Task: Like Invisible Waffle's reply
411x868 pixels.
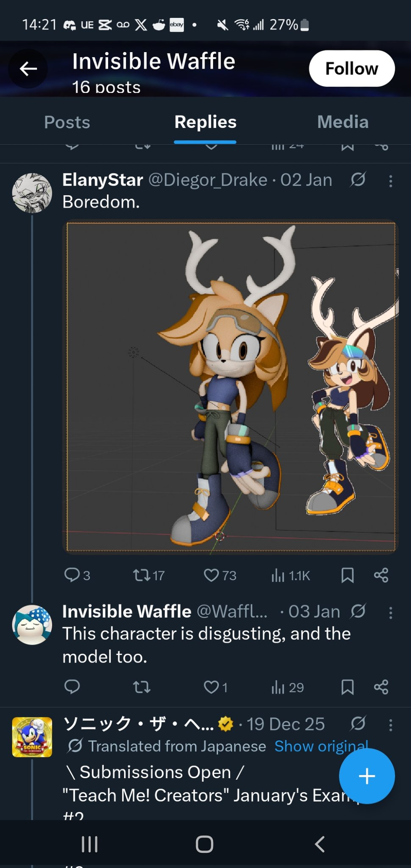Action: 211,687
